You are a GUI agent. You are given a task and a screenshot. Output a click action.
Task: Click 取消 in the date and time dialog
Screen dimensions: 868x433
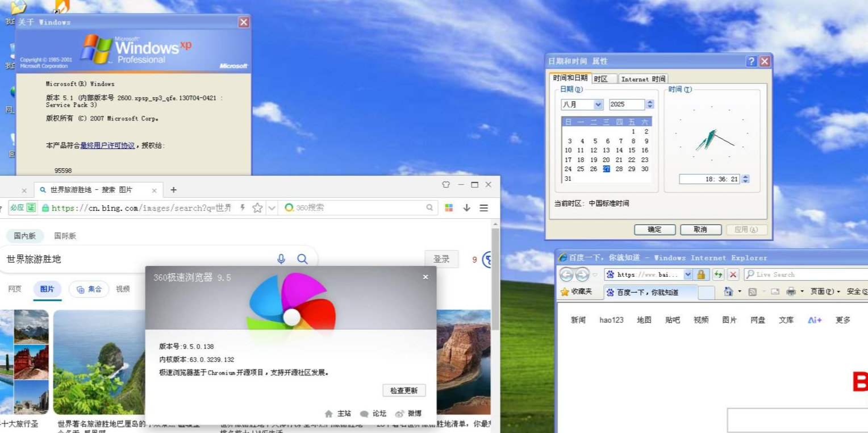(x=700, y=230)
